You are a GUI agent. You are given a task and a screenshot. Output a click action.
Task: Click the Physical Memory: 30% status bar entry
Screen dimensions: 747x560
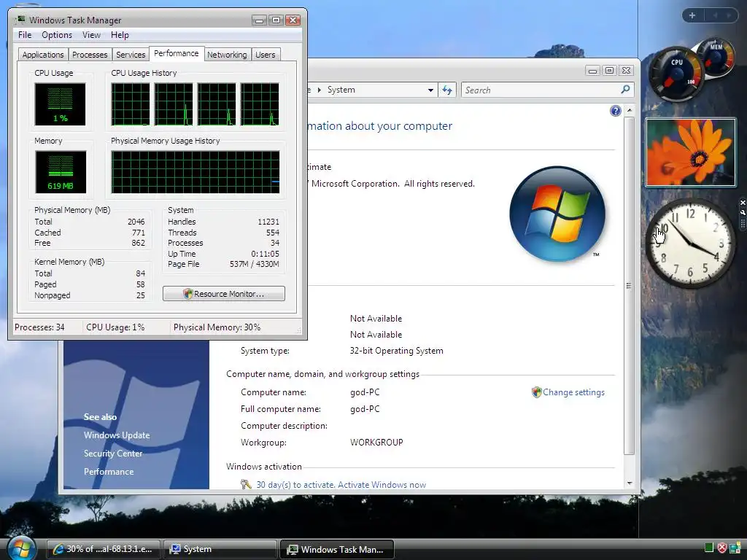tap(217, 327)
